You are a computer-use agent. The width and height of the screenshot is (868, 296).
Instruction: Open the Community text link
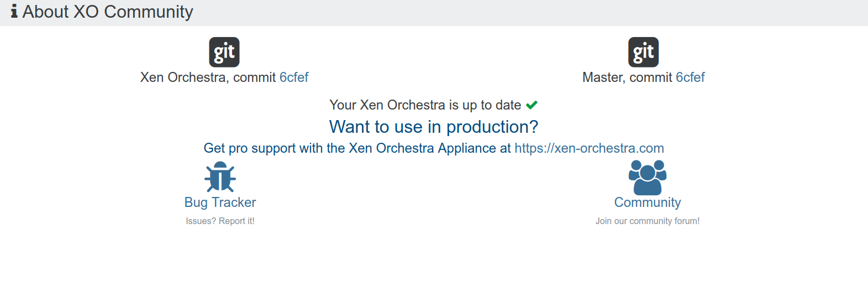point(647,202)
